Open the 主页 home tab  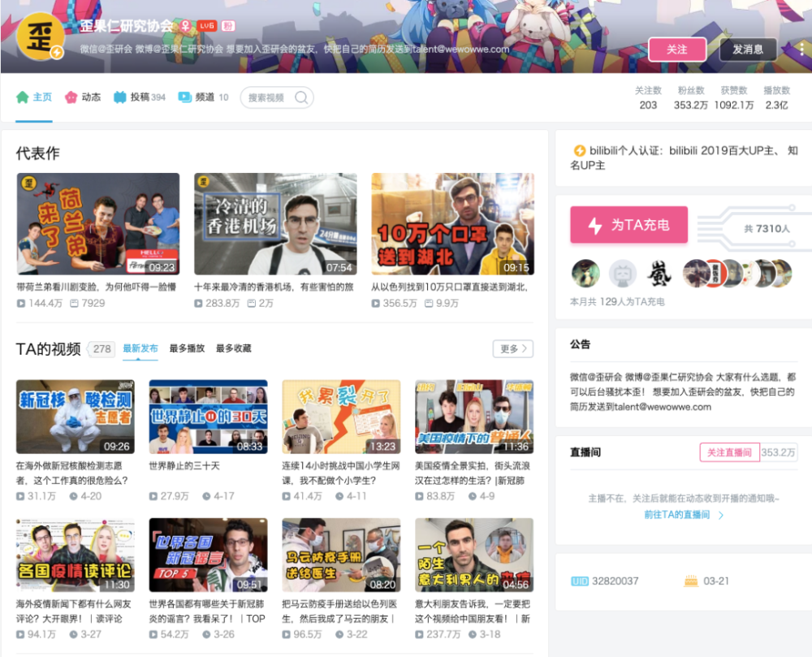click(x=34, y=97)
